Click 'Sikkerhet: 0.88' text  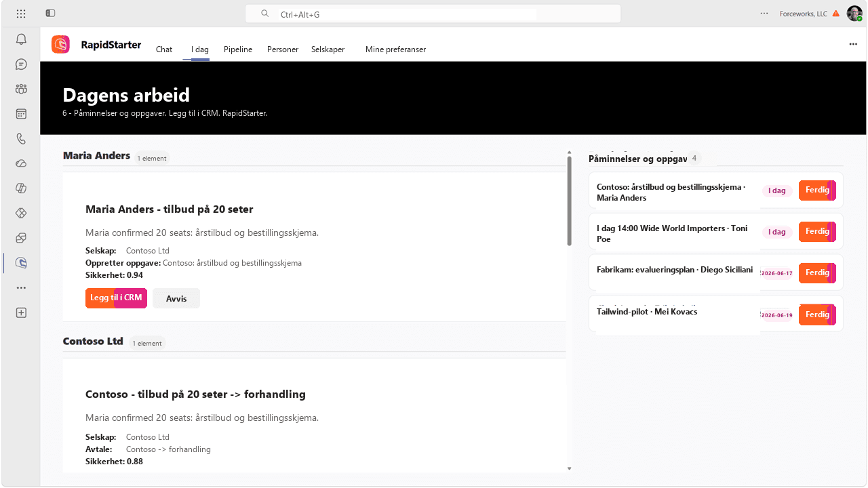point(114,462)
